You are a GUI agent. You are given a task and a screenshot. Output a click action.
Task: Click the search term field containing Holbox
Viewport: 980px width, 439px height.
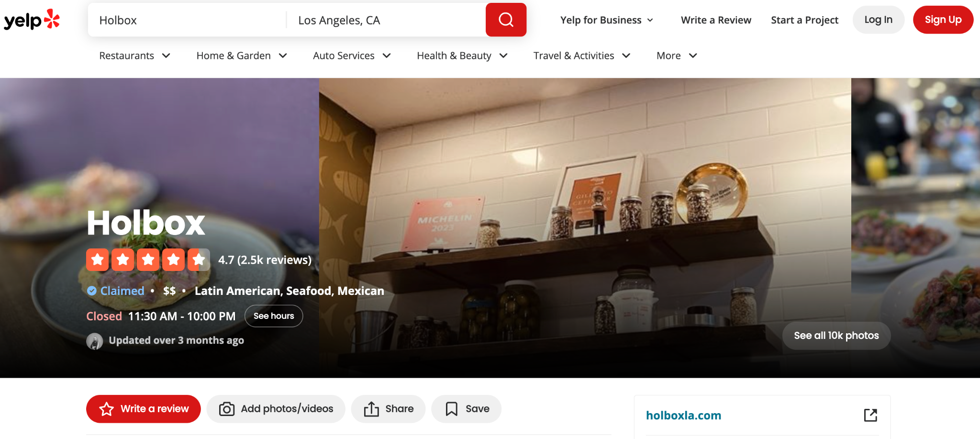188,20
